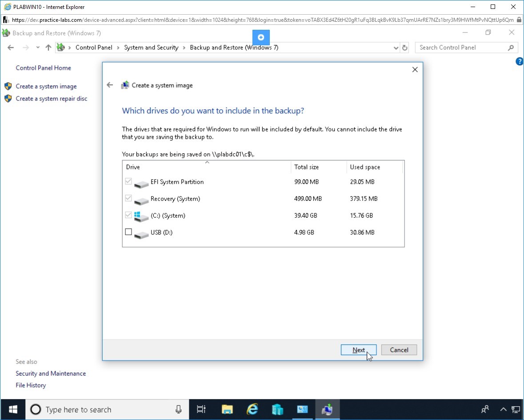Sort the list by Used space column

tap(375, 167)
